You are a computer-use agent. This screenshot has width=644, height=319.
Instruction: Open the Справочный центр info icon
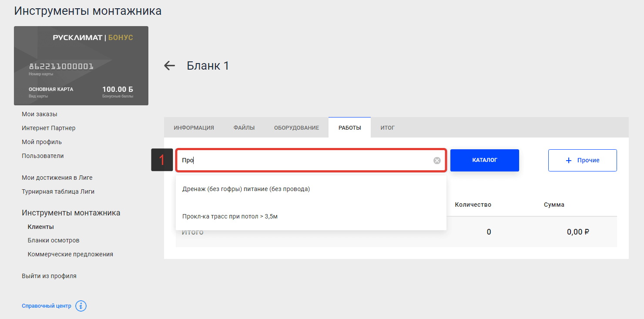pos(81,306)
